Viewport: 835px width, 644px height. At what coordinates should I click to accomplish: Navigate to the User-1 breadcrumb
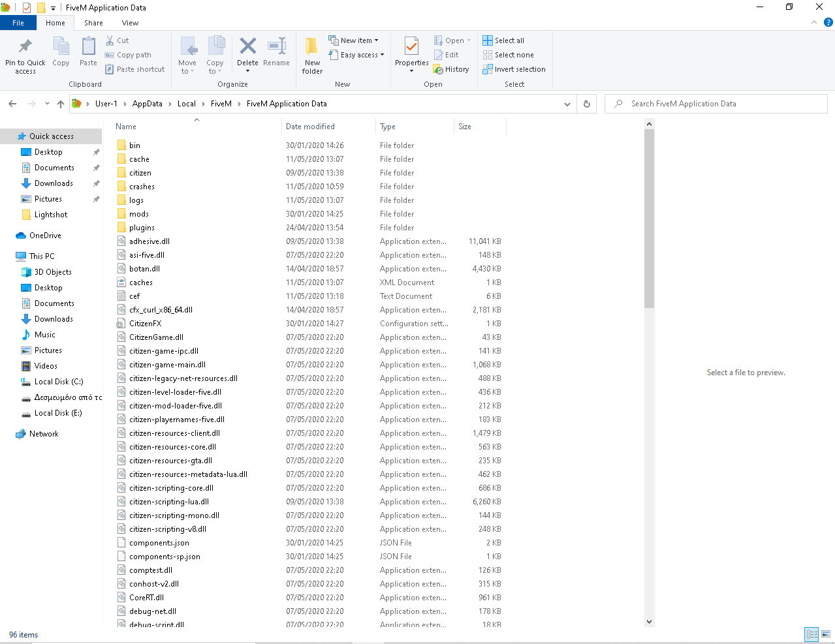106,104
